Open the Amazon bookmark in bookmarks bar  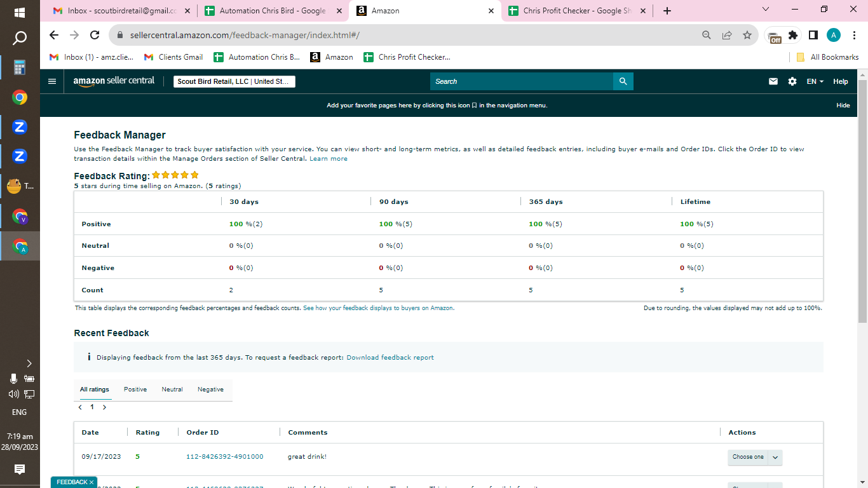pyautogui.click(x=332, y=57)
